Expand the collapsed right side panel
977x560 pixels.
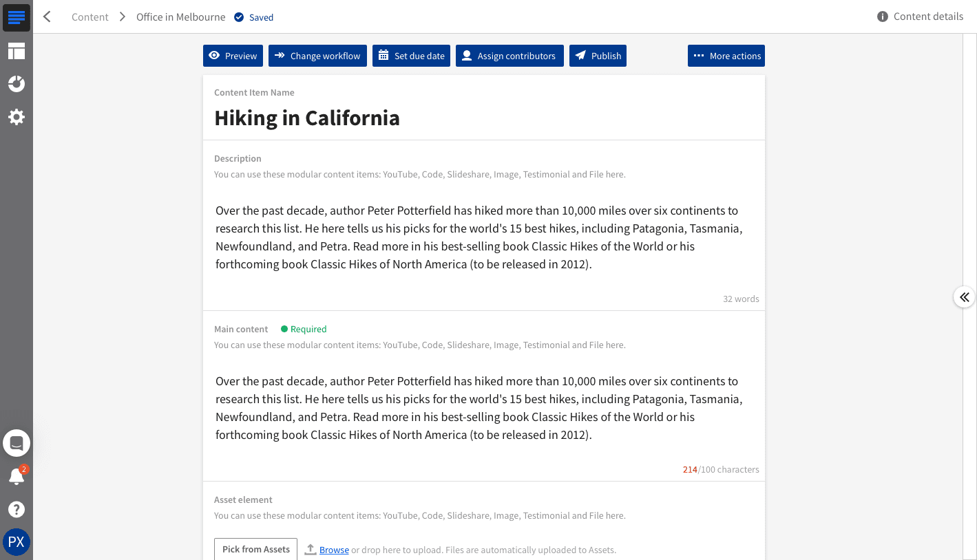(964, 297)
